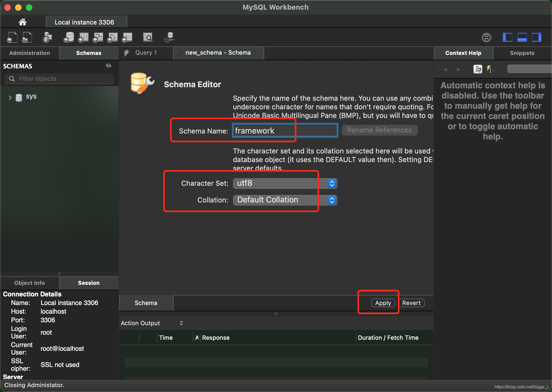The image size is (552, 392).
Task: Edit the Schema Name input field
Action: click(285, 130)
